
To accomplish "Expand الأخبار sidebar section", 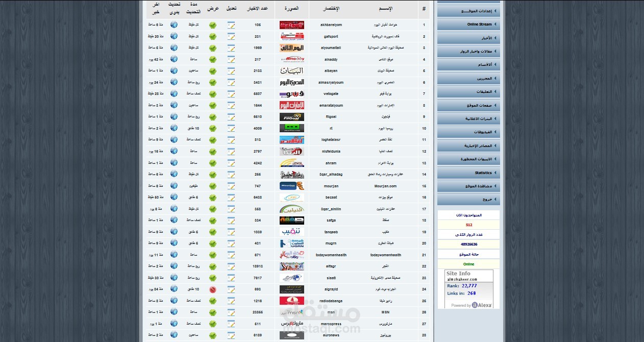I will (x=468, y=38).
